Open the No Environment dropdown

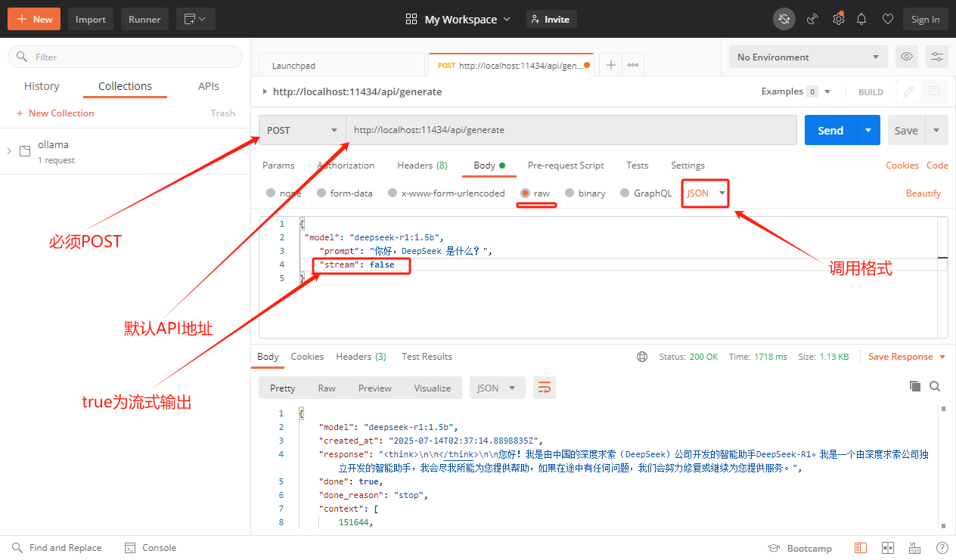[x=809, y=57]
